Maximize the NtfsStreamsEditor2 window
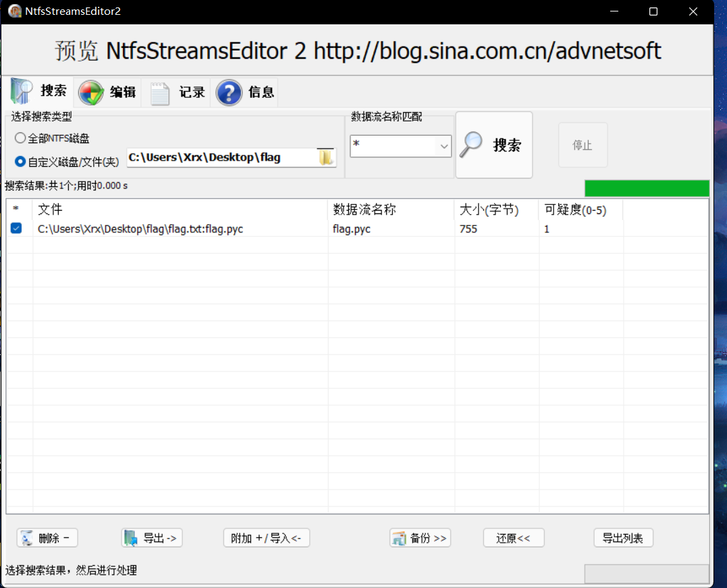Screen dimensions: 727x588 coord(653,11)
